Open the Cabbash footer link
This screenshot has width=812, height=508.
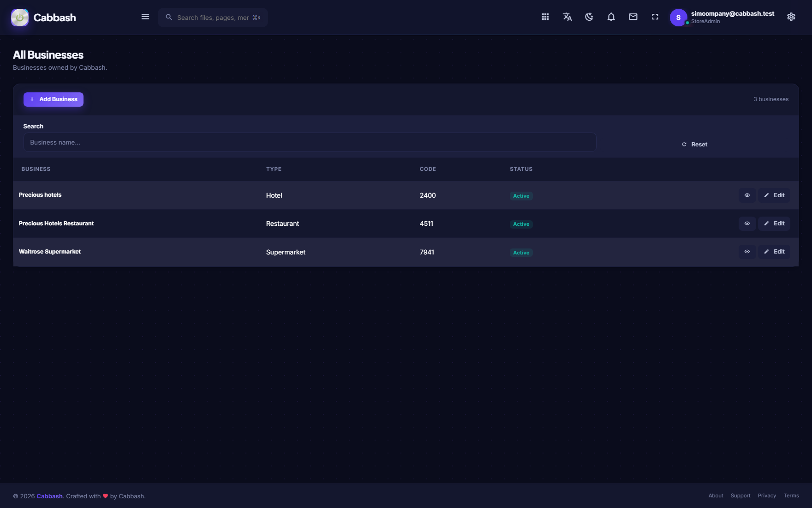coord(49,496)
